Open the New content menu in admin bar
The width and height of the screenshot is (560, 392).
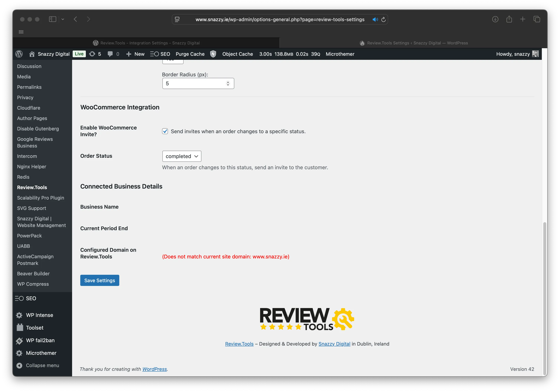(x=135, y=54)
